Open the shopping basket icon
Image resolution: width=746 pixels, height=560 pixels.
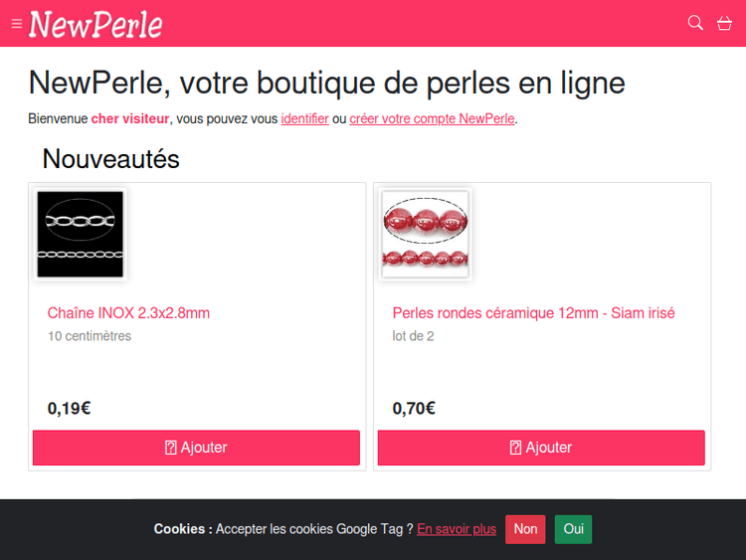coord(724,23)
